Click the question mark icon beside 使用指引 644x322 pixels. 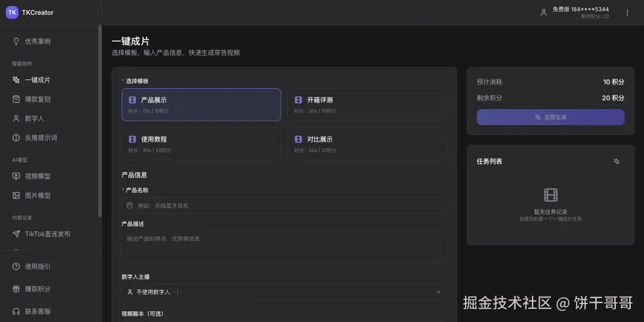[x=16, y=267]
